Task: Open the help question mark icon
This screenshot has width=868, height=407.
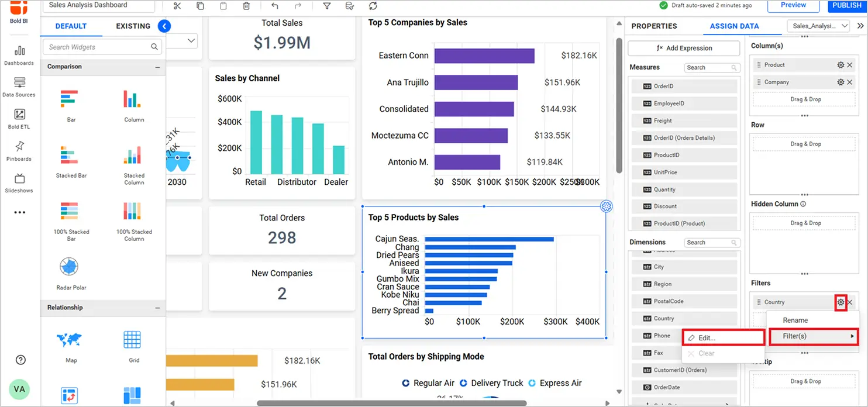Action: pos(20,360)
